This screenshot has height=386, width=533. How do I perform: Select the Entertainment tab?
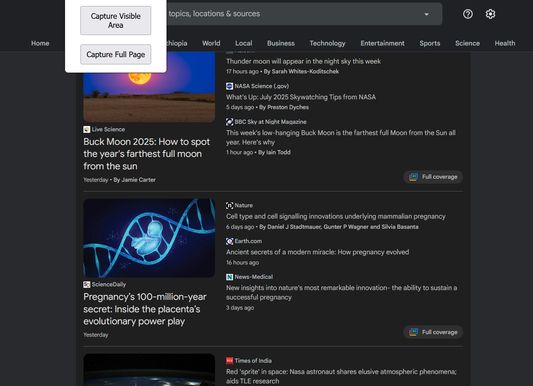pyautogui.click(x=382, y=43)
